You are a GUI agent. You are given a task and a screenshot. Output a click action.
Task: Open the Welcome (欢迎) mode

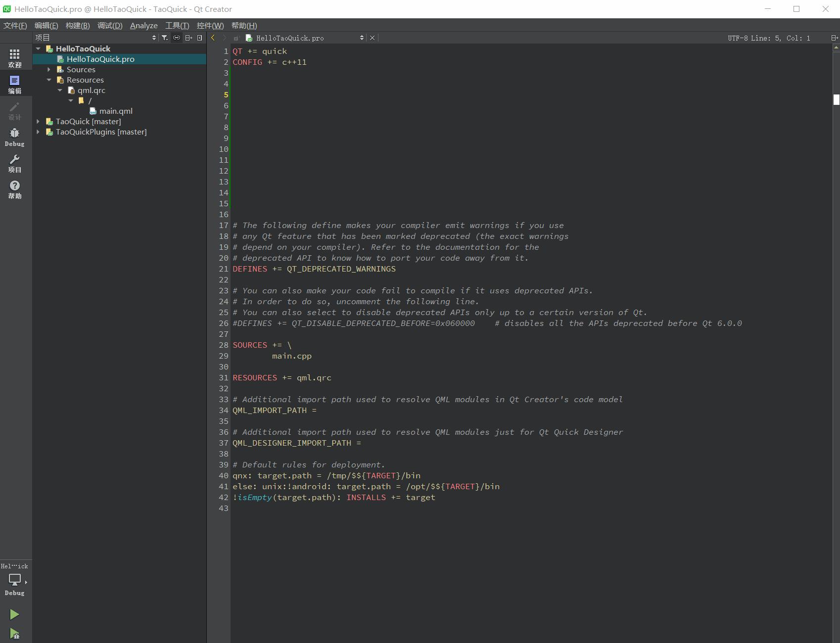15,58
